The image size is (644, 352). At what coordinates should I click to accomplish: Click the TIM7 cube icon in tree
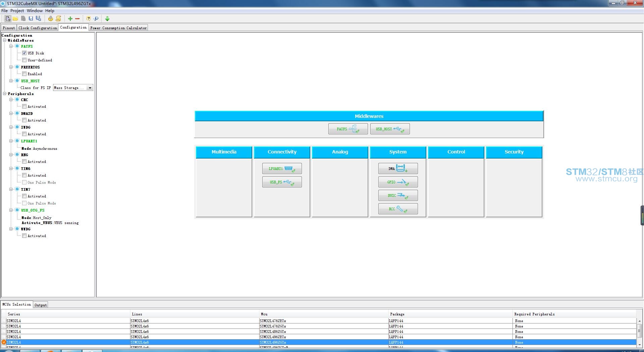(17, 189)
